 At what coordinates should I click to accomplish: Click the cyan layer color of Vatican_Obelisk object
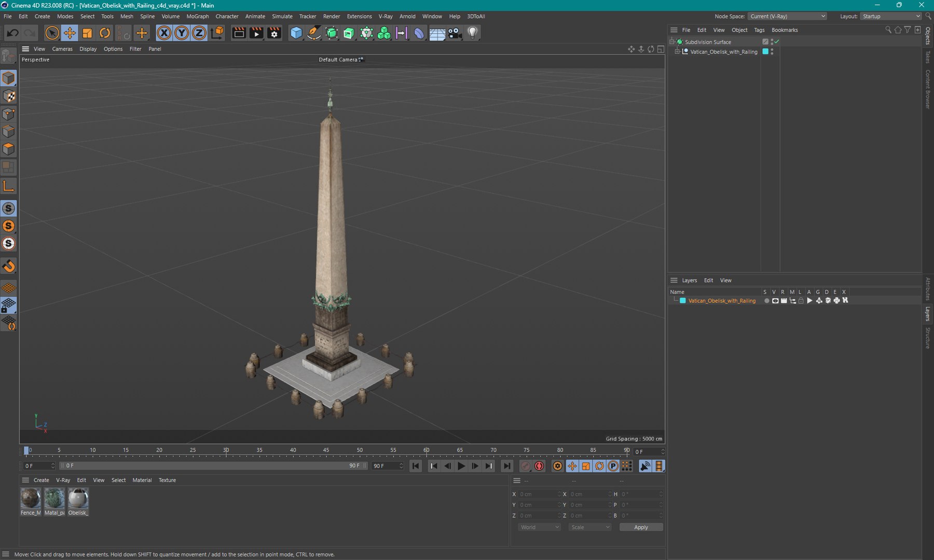(x=765, y=52)
